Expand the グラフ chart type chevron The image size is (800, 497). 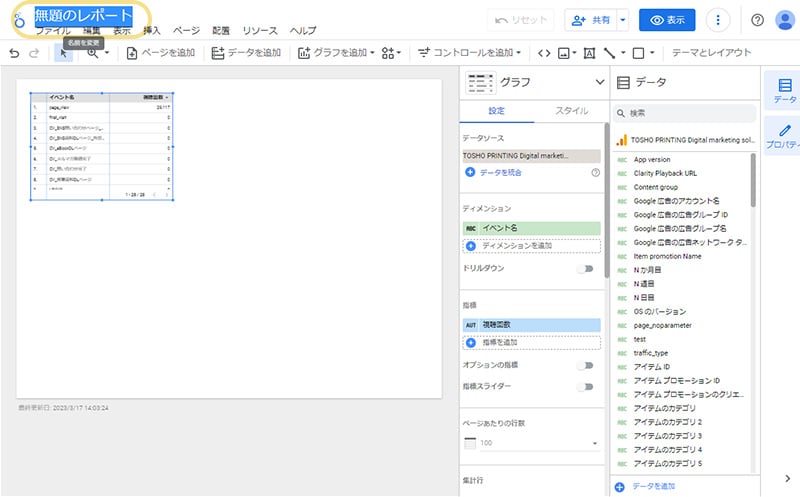(x=599, y=82)
